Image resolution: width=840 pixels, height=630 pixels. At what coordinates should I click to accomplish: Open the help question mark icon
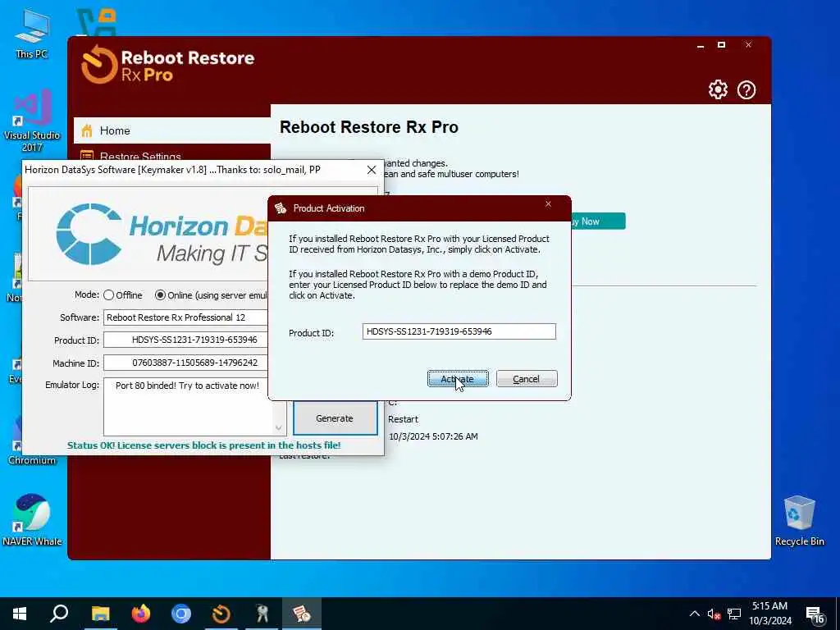(x=746, y=89)
